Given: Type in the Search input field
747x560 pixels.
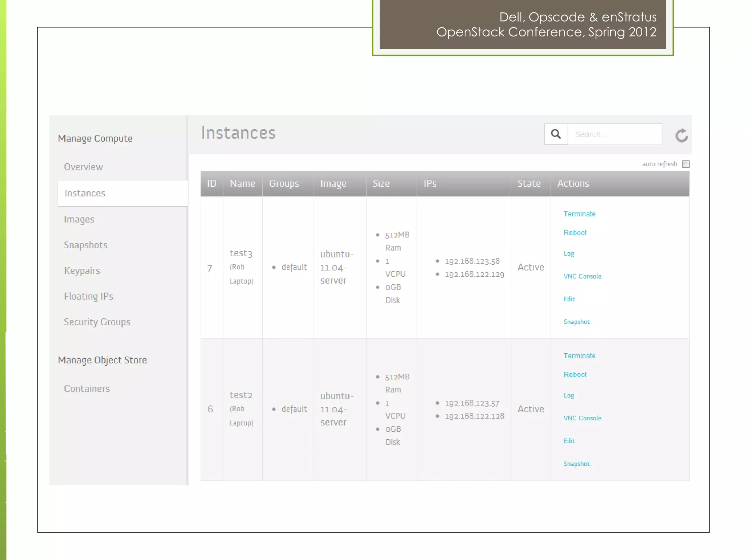Looking at the screenshot, I should pyautogui.click(x=615, y=134).
